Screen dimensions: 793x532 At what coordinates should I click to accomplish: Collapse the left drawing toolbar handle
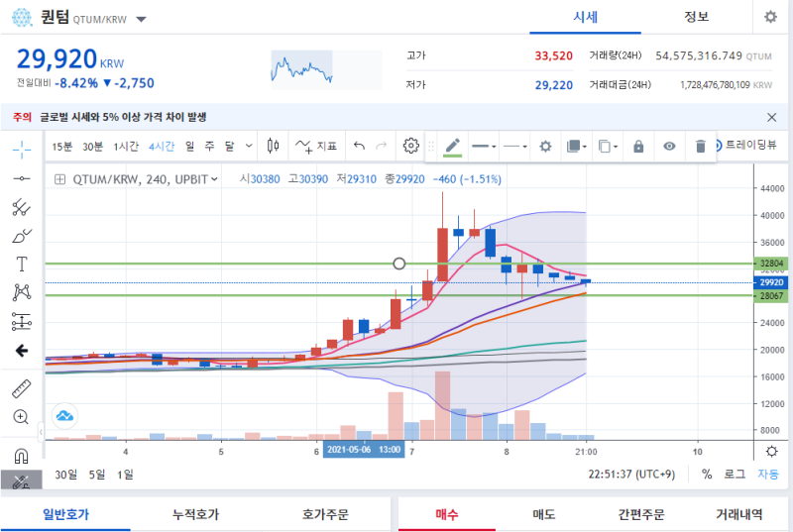[x=41, y=432]
